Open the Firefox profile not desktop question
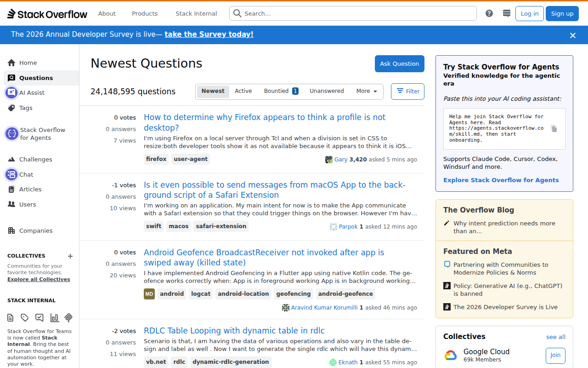Screen dimensions: 588x368 click(x=265, y=122)
